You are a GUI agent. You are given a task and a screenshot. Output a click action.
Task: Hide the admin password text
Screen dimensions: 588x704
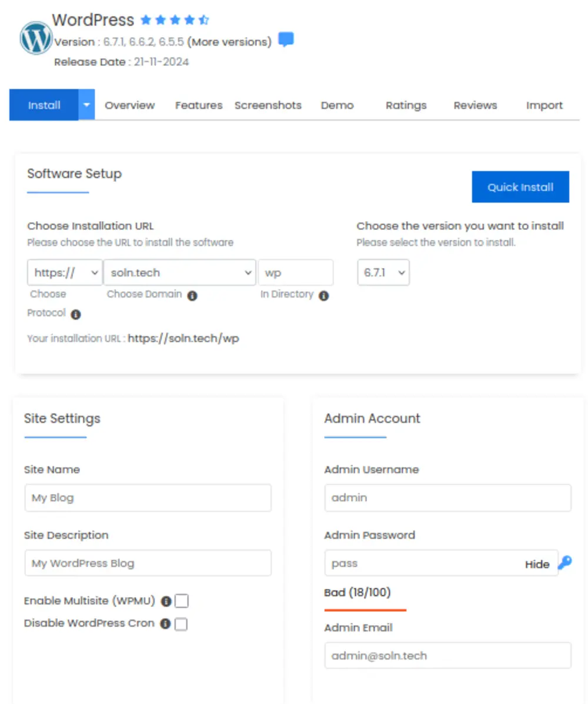537,563
